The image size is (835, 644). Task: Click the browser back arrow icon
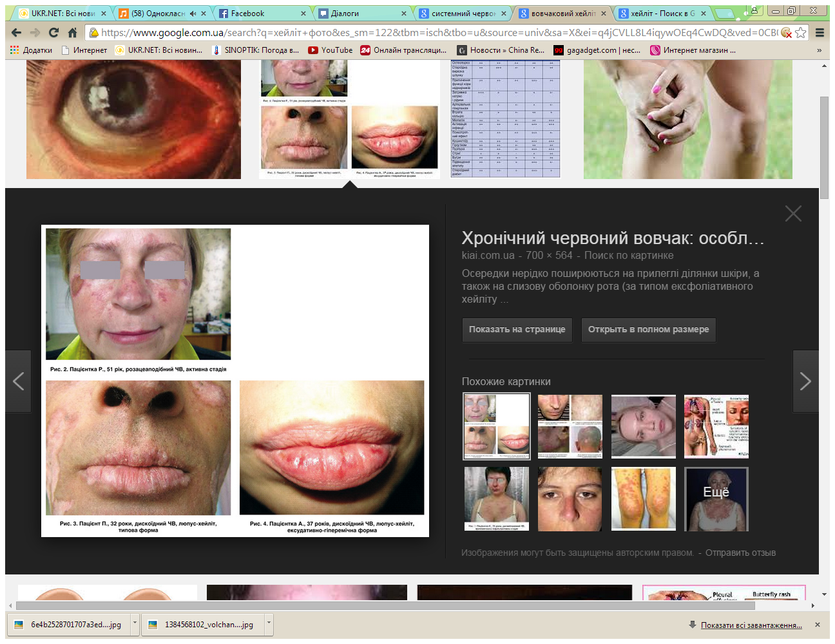click(16, 33)
